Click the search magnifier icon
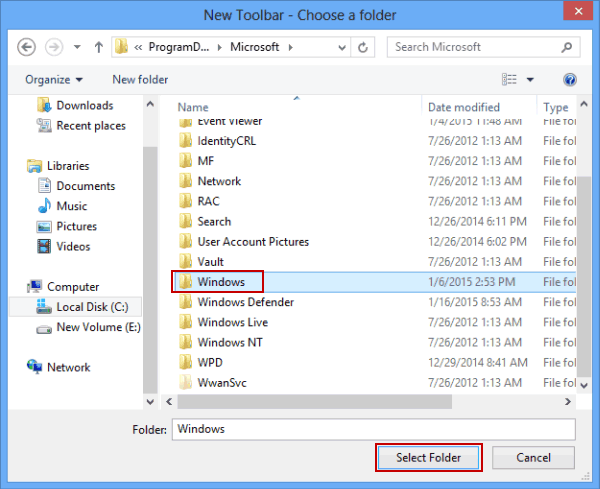This screenshot has height=489, width=600. coord(567,47)
